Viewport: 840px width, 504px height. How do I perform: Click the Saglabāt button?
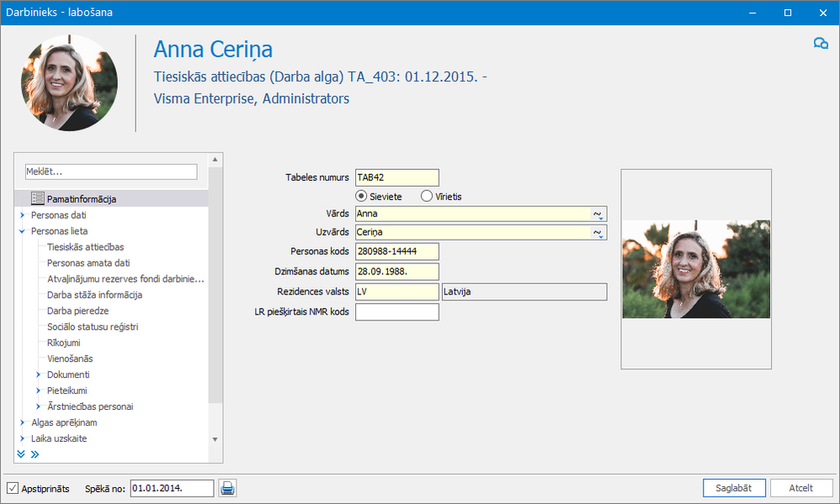[x=734, y=488]
